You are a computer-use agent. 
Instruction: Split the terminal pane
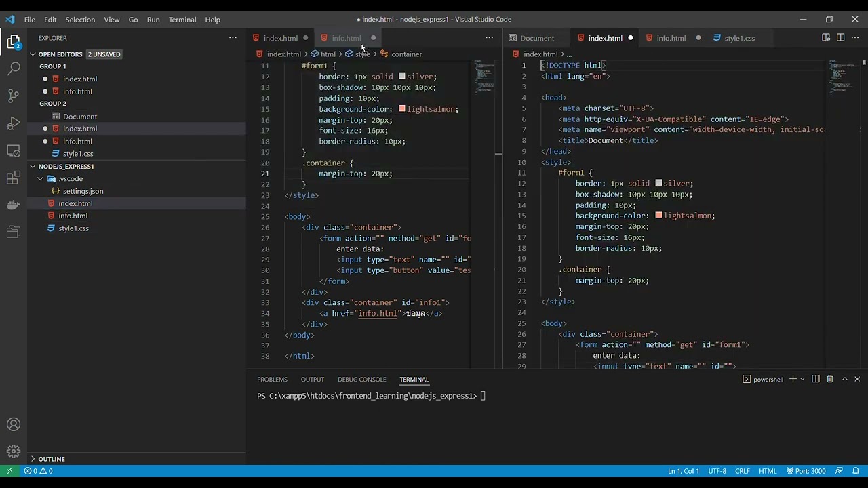pos(816,379)
